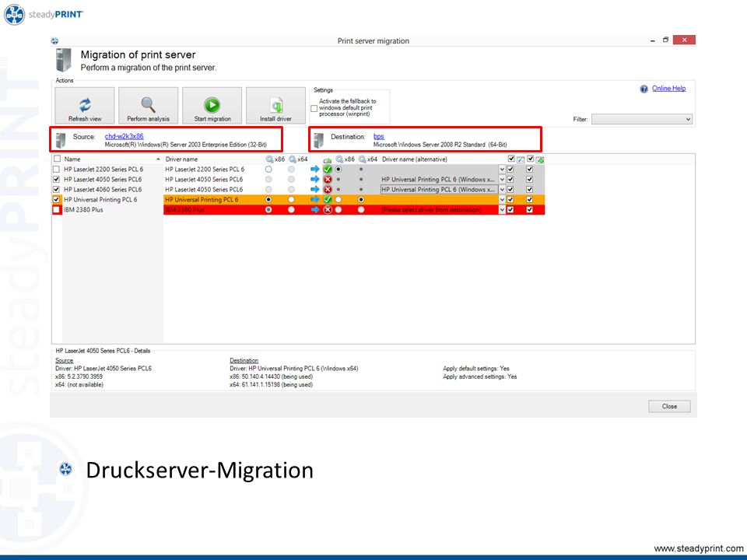Check the HP LaserJet 2200 Series PCL 6 printer
747x560 pixels.
tap(57, 169)
